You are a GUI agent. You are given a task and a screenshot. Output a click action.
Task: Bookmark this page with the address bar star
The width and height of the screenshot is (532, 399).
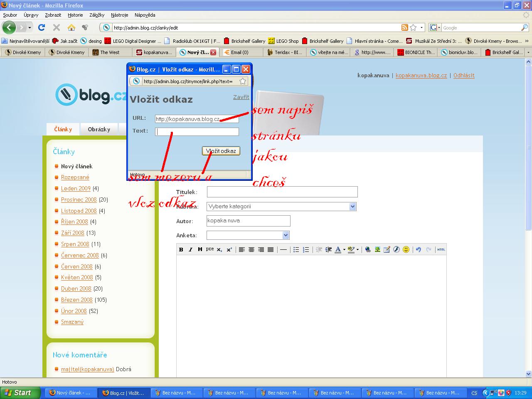[x=413, y=27]
